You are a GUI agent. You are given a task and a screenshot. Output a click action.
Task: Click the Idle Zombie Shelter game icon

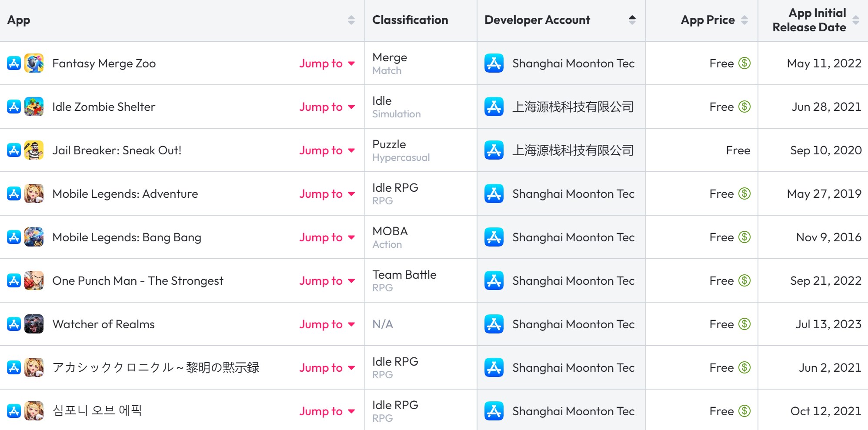[34, 107]
